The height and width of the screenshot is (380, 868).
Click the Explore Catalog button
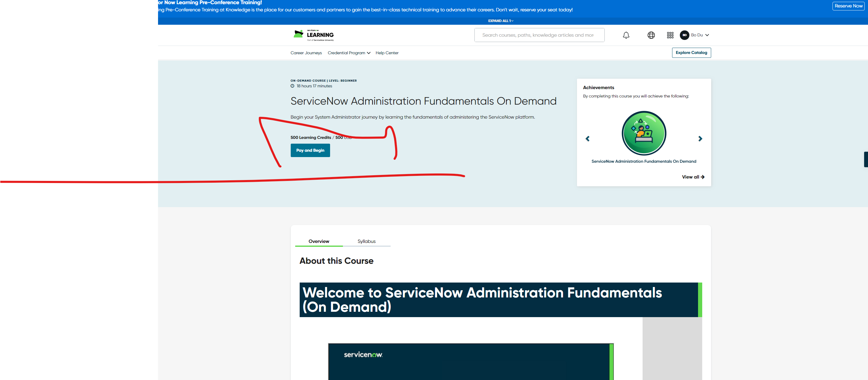coord(691,52)
